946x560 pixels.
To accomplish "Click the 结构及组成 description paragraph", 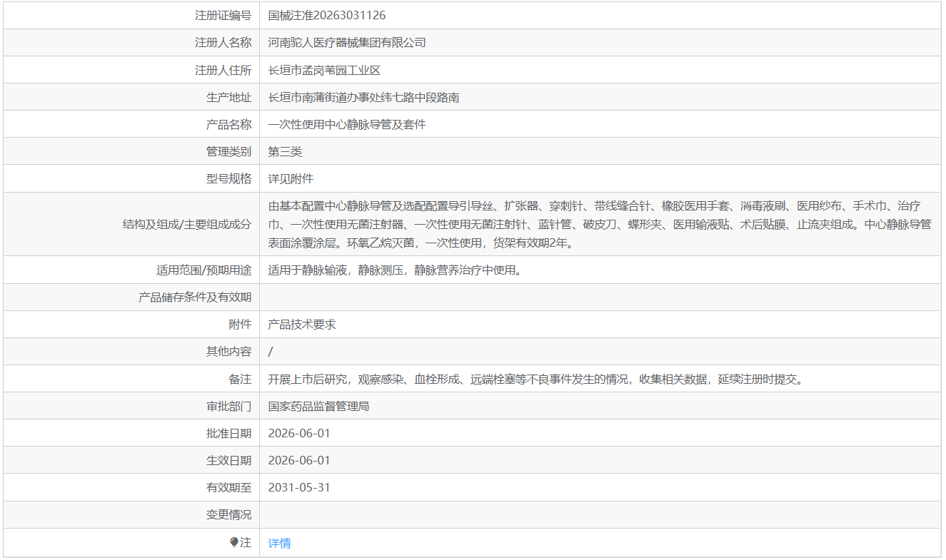I will (600, 224).
